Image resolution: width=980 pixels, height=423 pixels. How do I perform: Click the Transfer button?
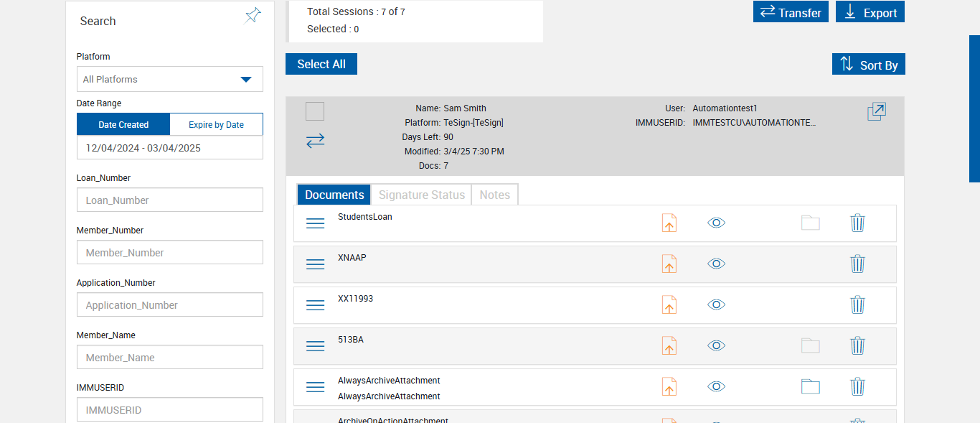(x=791, y=11)
